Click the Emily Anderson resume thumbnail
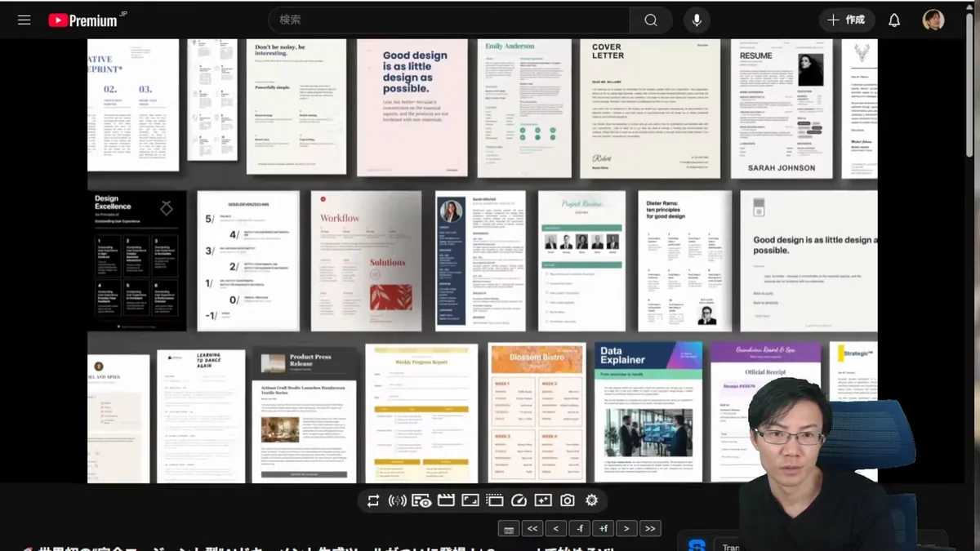 tap(524, 108)
